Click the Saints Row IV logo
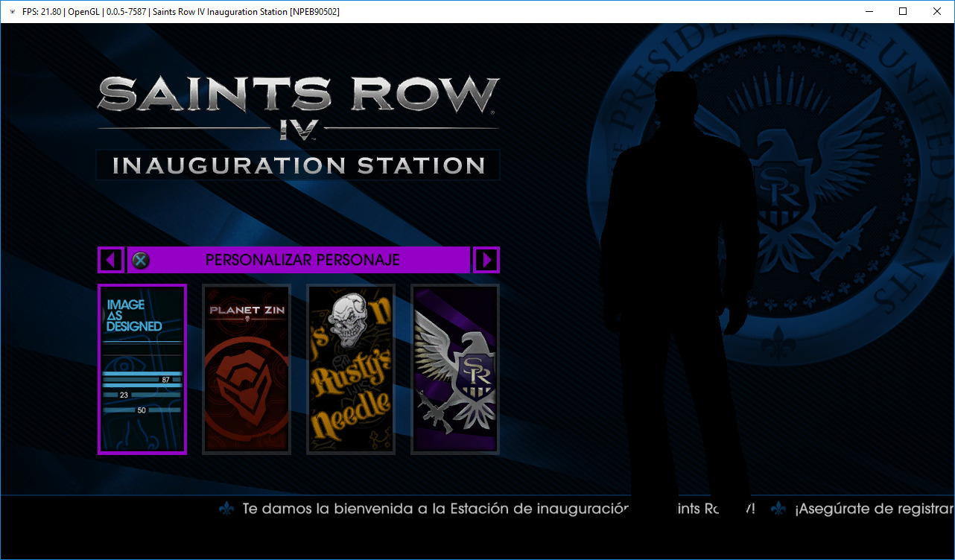955x560 pixels. (x=298, y=108)
